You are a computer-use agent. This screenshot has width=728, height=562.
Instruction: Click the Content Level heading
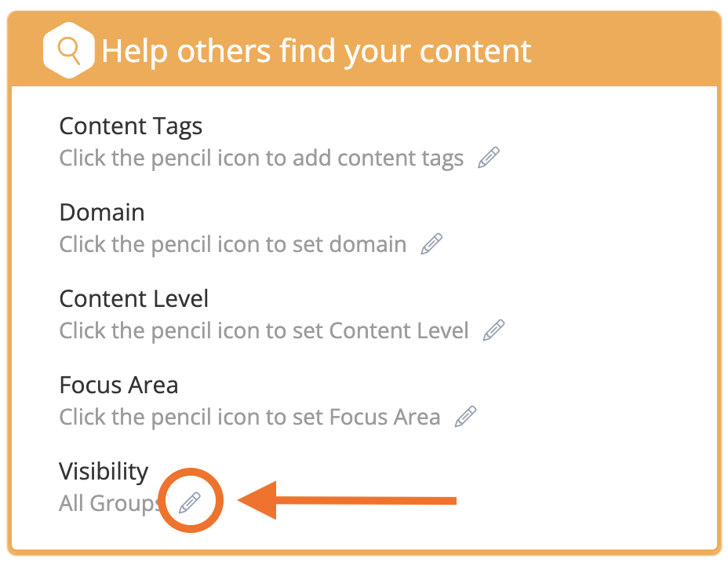click(x=134, y=299)
